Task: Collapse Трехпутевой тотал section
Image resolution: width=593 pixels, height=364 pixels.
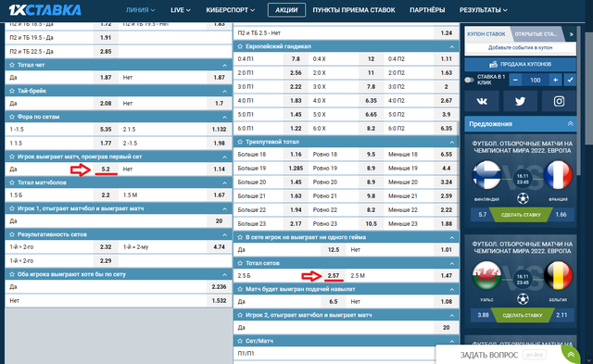Action: [452, 142]
